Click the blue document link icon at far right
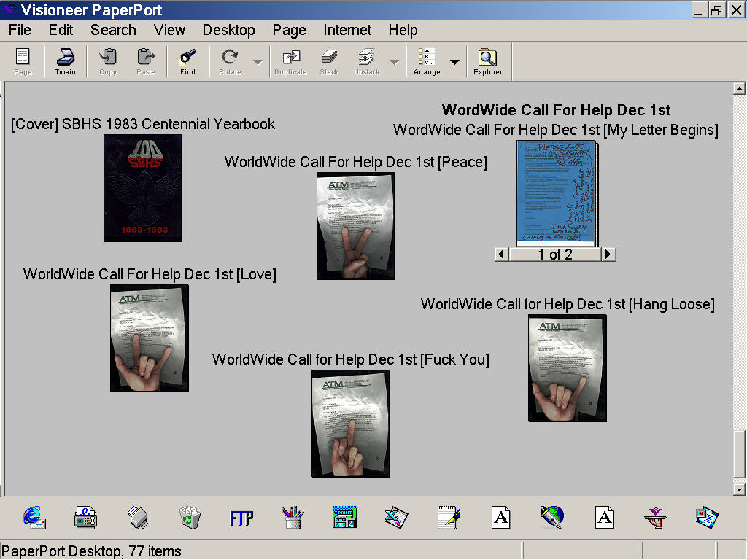The image size is (747, 560). (x=707, y=518)
